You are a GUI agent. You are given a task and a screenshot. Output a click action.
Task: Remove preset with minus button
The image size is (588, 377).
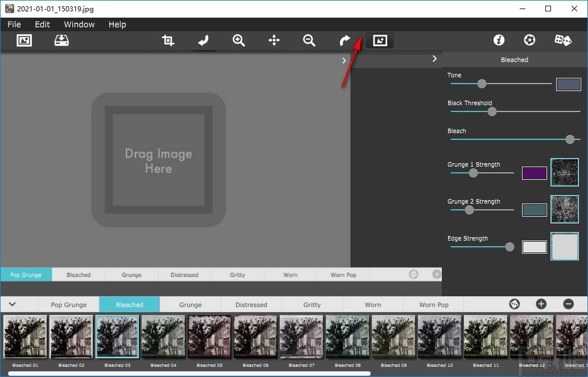(568, 304)
